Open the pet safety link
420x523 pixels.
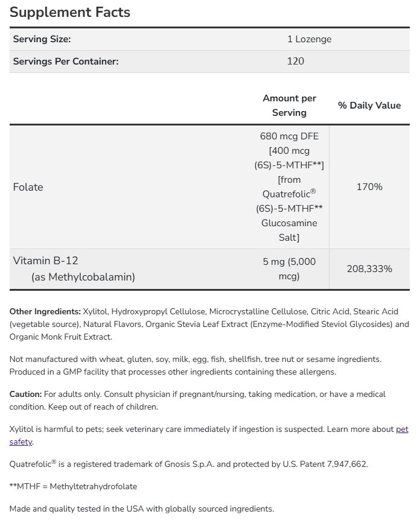tap(402, 429)
